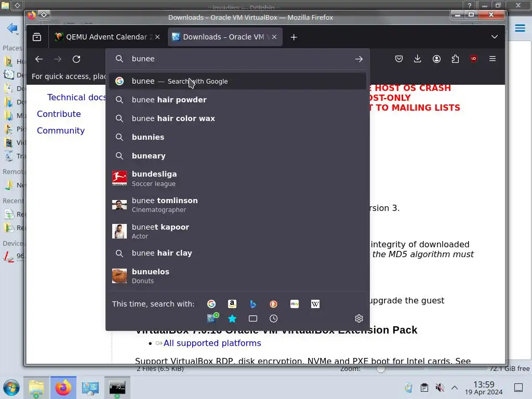Expand hidden system tray icons arrow
This screenshot has height=399, width=532.
point(455,388)
